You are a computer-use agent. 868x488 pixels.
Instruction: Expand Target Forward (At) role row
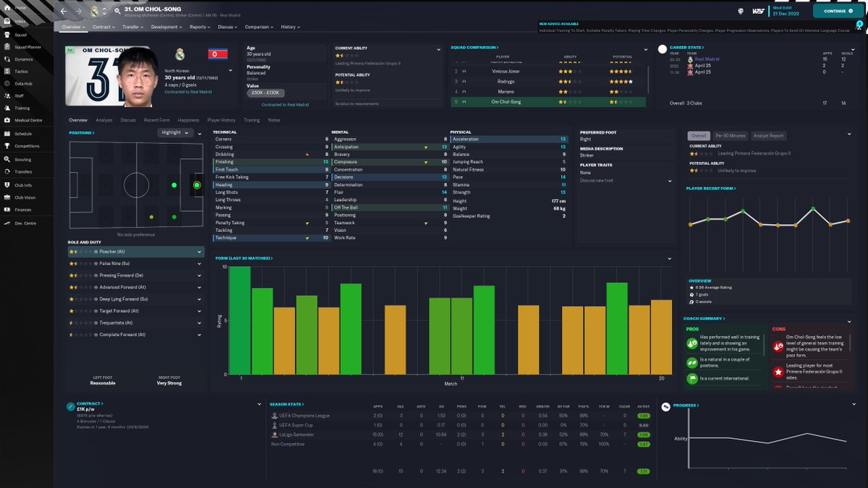pyautogui.click(x=200, y=311)
